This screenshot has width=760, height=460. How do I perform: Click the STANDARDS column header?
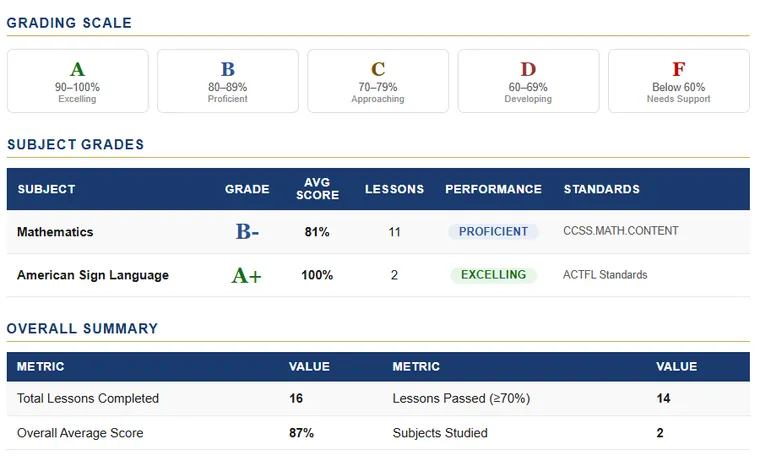pyautogui.click(x=602, y=189)
